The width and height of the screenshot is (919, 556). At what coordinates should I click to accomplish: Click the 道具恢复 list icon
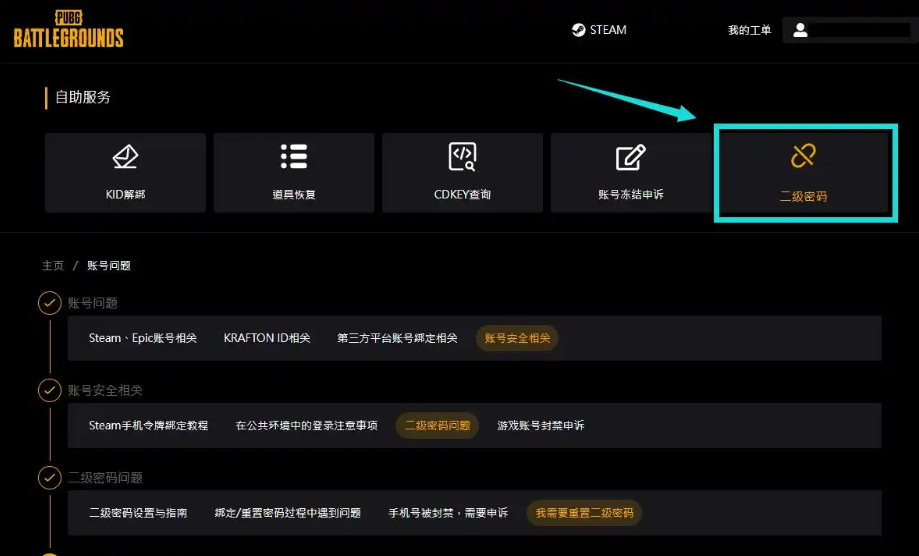coord(293,157)
